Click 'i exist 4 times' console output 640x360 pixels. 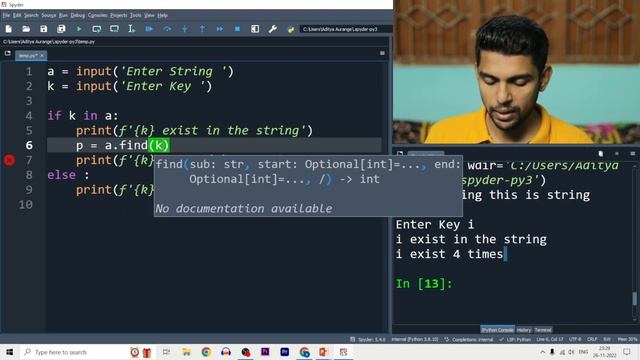[x=449, y=254]
